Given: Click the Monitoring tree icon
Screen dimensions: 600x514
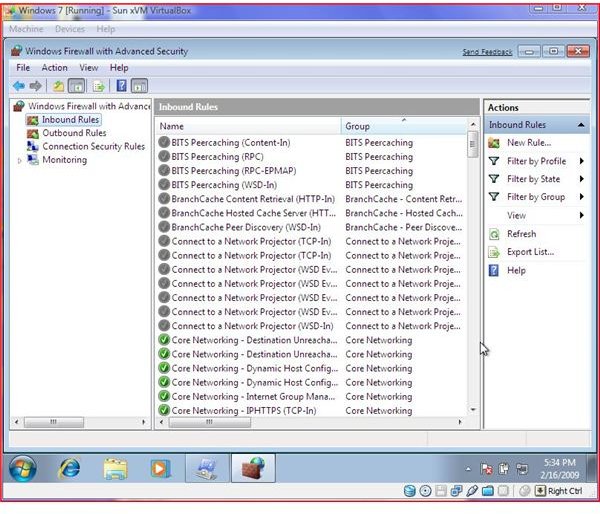Looking at the screenshot, I should coord(33,160).
